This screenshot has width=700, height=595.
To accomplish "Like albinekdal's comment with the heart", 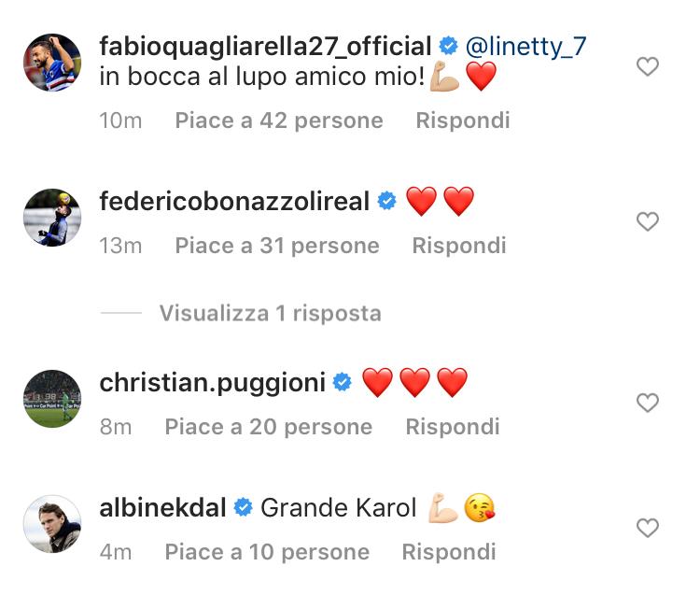I will click(x=647, y=529).
